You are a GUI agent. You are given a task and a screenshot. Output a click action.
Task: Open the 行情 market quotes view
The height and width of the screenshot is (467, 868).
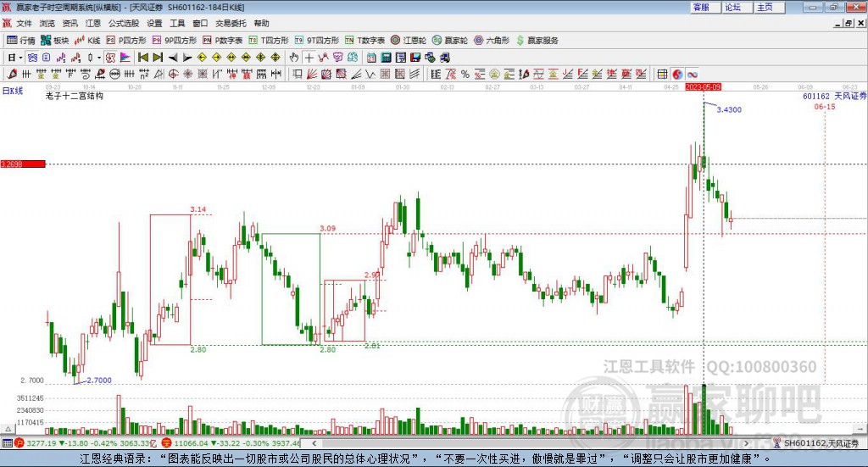click(x=20, y=41)
